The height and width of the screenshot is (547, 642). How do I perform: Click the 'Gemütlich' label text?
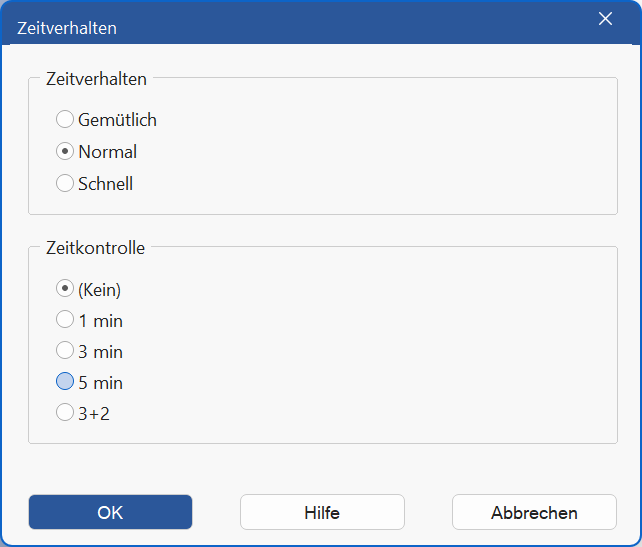point(118,120)
